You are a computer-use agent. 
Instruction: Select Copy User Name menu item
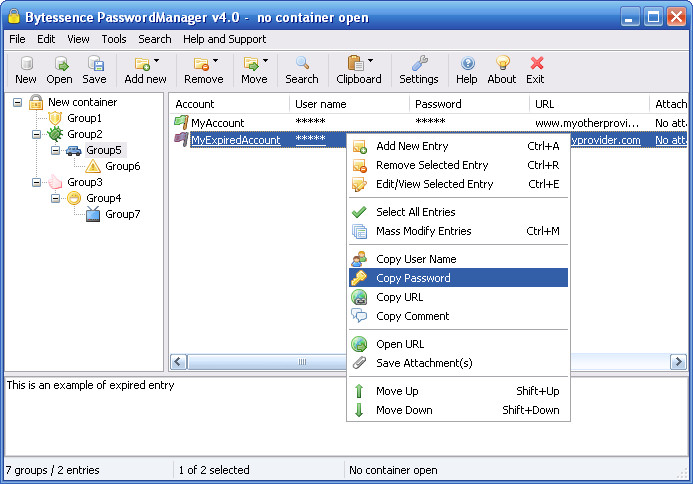[458, 259]
